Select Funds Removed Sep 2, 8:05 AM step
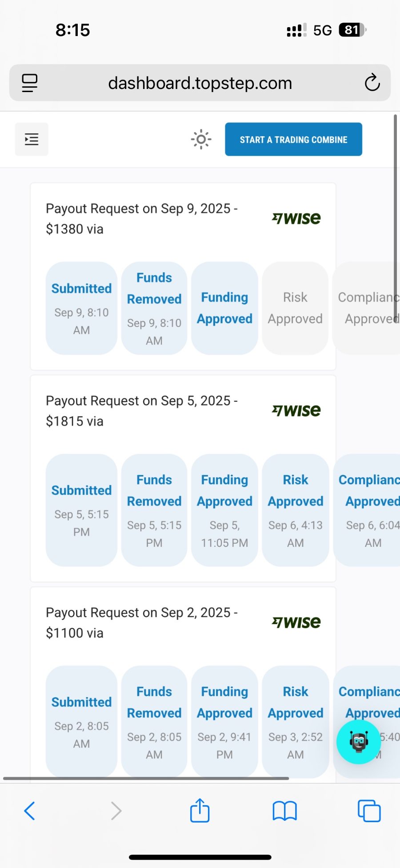The width and height of the screenshot is (400, 868). [x=154, y=722]
